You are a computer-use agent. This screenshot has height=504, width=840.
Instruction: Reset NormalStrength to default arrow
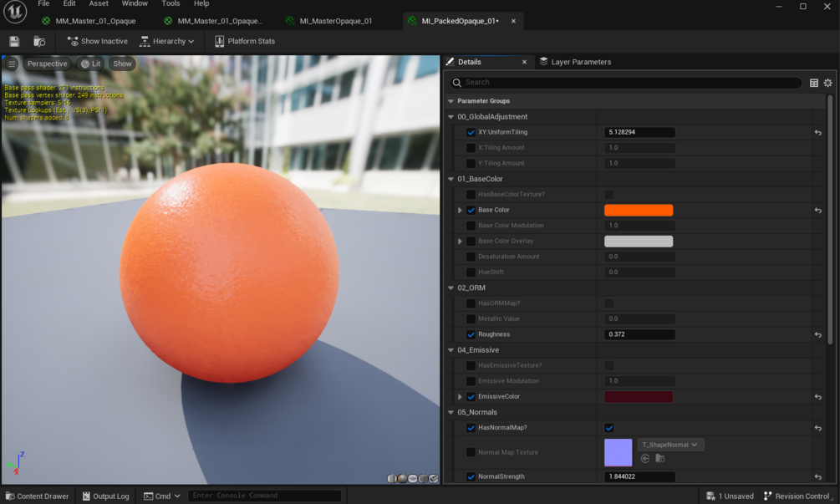(818, 476)
